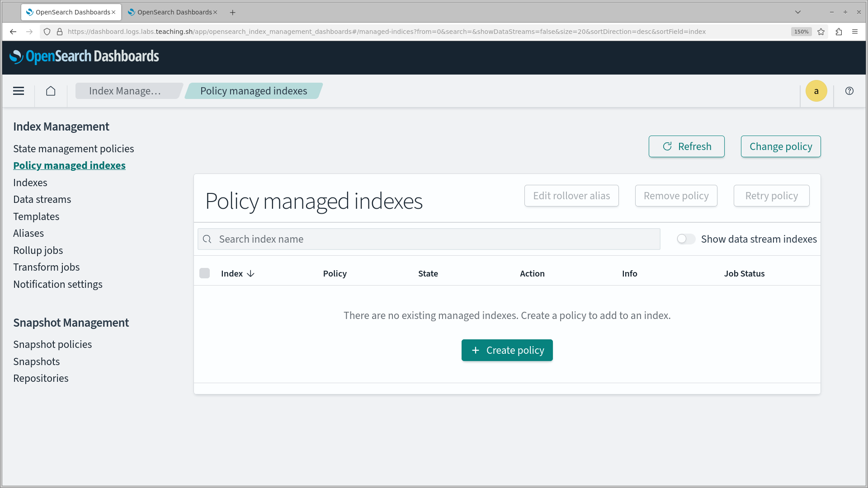This screenshot has height=488, width=868.
Task: Click the Change policy button
Action: [781, 146]
